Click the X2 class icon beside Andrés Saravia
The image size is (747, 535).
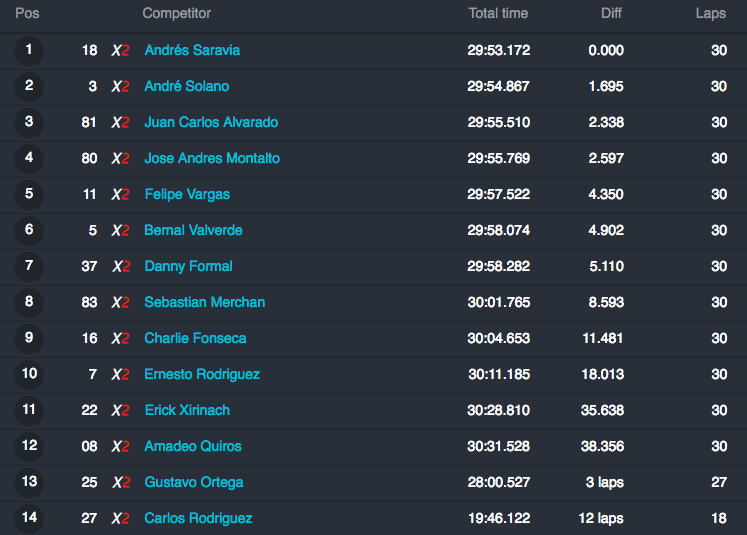pos(121,50)
